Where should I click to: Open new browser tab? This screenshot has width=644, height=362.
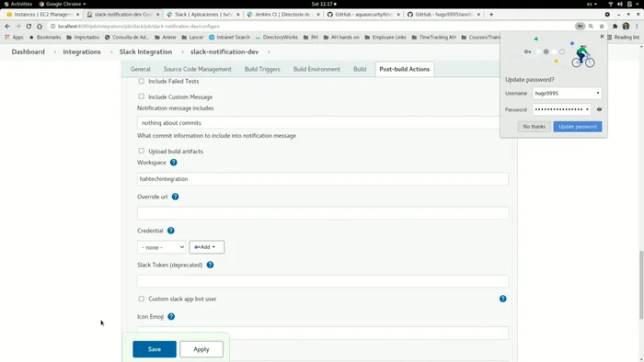[x=490, y=15]
